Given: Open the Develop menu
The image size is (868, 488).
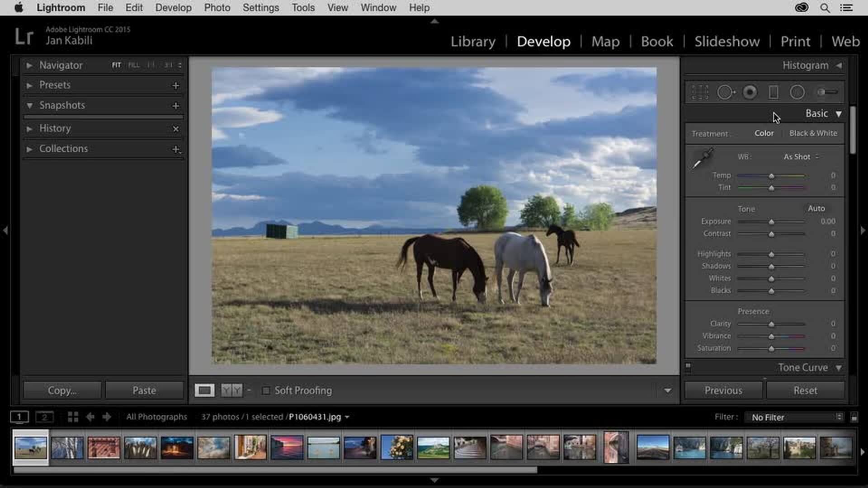Looking at the screenshot, I should click(173, 8).
